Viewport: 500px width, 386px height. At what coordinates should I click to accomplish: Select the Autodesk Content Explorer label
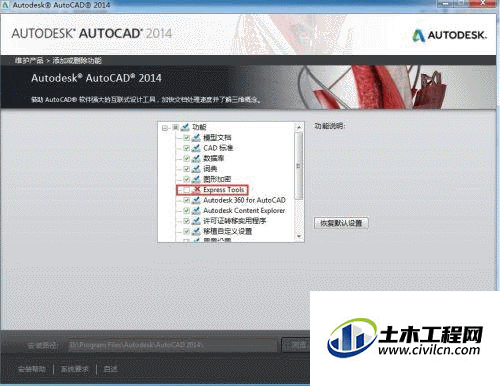[244, 211]
